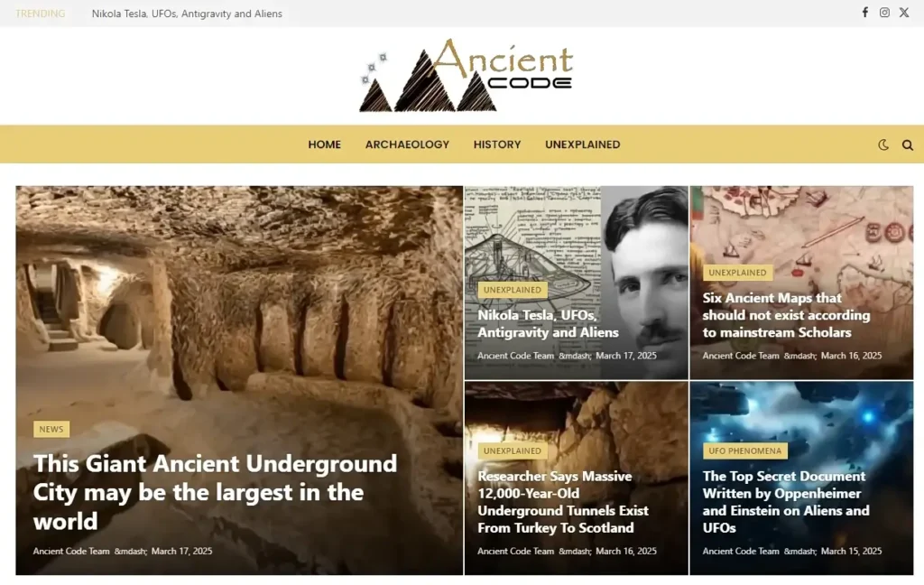Image resolution: width=924 pixels, height=585 pixels.
Task: Open the Instagram social icon
Action: click(883, 13)
